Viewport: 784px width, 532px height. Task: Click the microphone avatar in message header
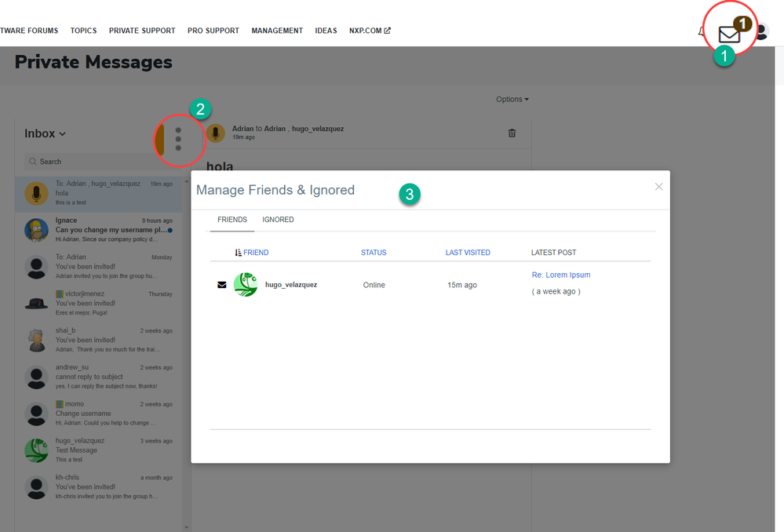tap(216, 133)
